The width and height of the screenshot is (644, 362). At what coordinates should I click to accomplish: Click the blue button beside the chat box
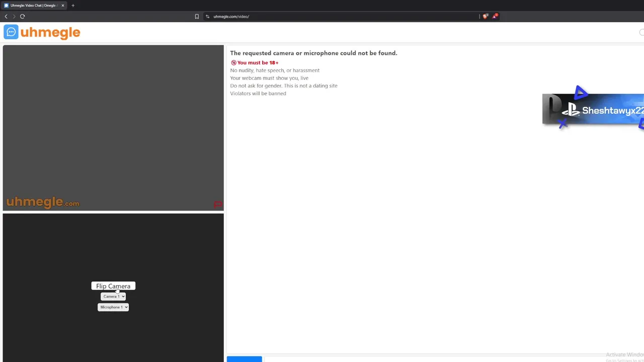(245, 359)
